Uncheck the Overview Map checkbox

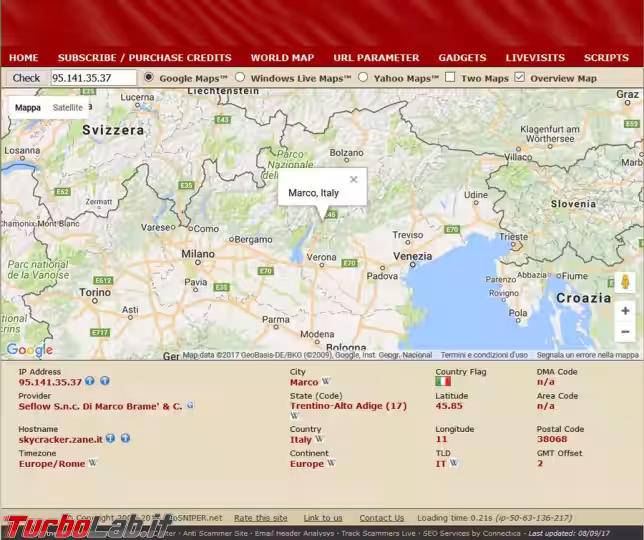(x=520, y=77)
